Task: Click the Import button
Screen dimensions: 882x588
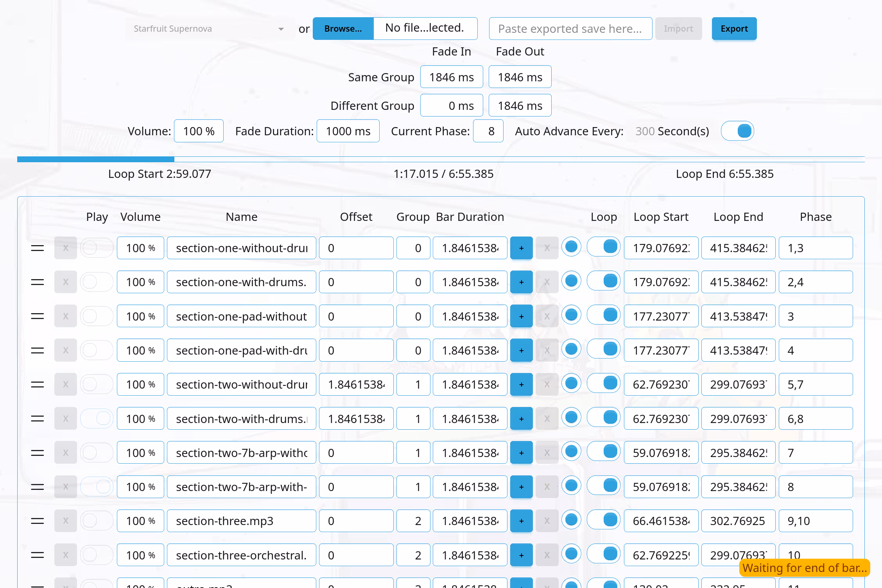Action: coord(678,29)
